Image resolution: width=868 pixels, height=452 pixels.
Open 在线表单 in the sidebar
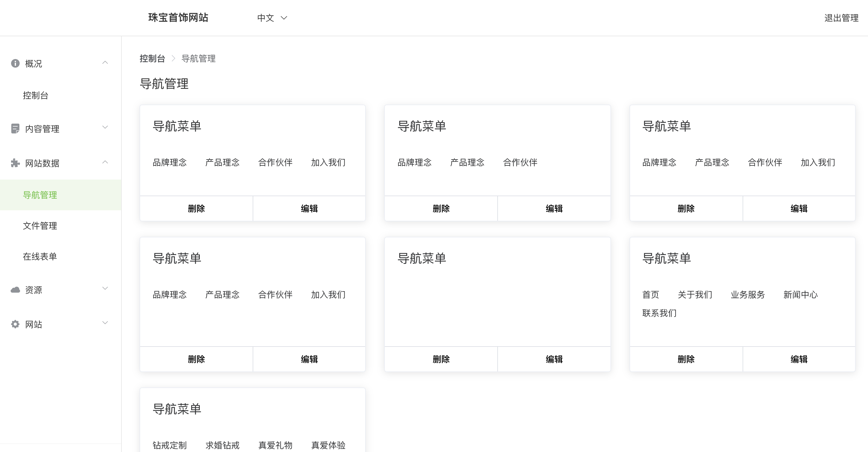tap(40, 256)
